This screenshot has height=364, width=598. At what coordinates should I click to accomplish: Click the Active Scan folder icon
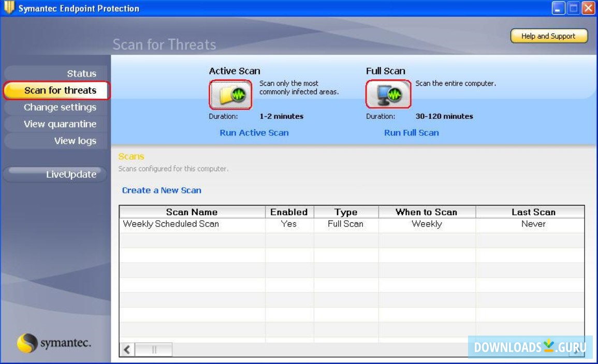click(230, 94)
